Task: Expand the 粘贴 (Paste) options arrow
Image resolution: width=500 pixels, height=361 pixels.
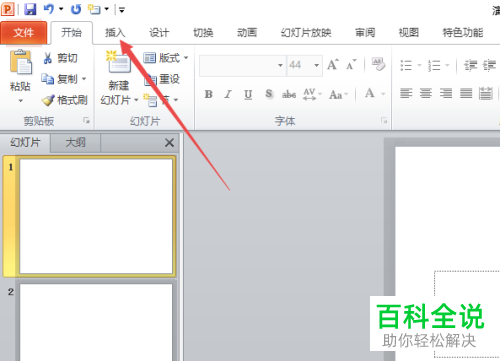Action: [21, 101]
